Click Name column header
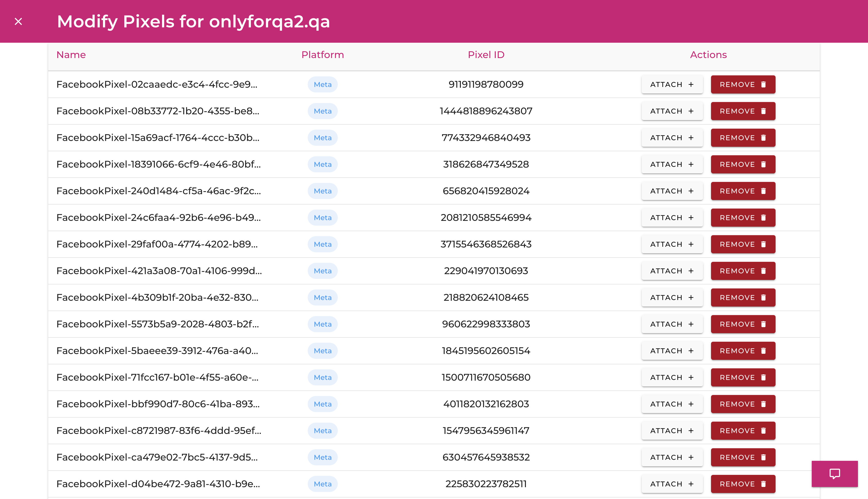Screen dimensions: 868x499 click(x=71, y=55)
